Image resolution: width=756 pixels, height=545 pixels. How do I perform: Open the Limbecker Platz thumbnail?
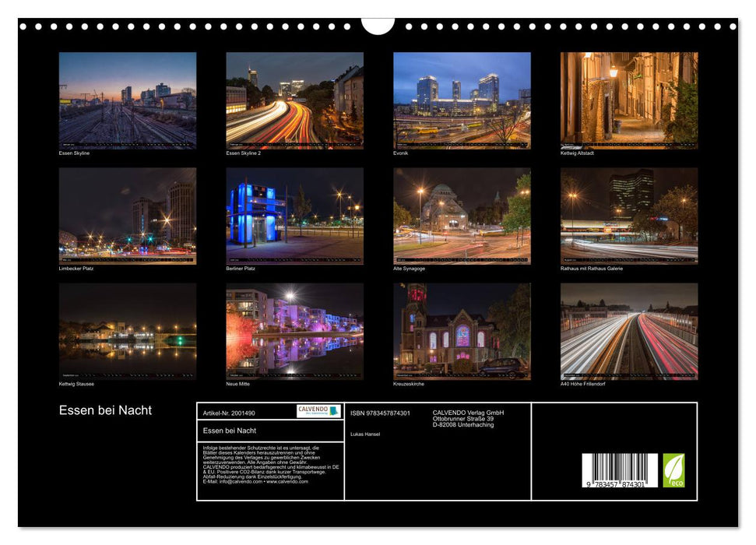click(x=128, y=216)
